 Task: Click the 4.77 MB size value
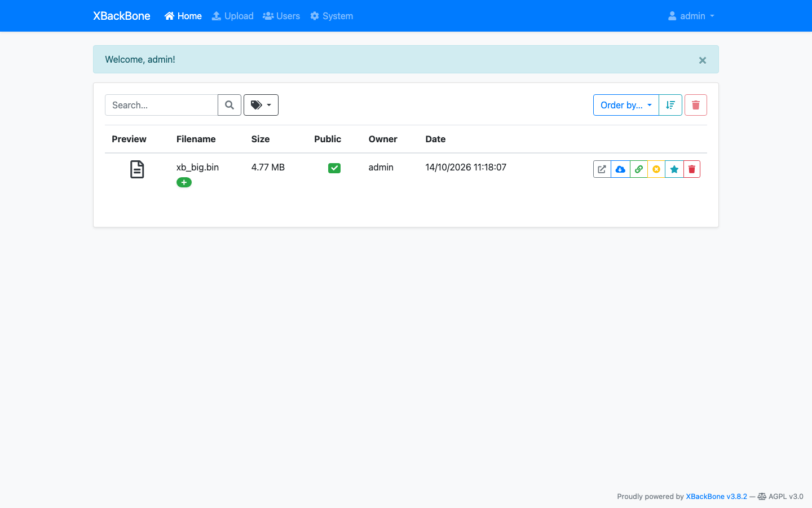click(x=268, y=167)
